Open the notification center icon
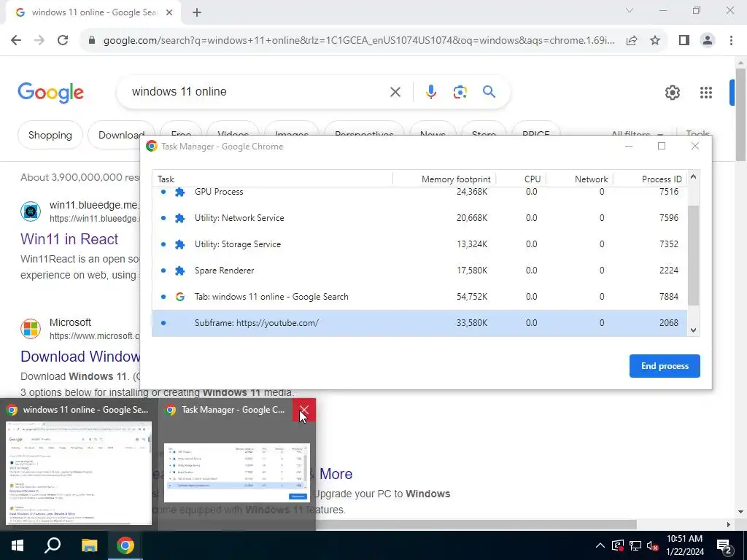Viewport: 747px width, 560px height. pyautogui.click(x=724, y=545)
